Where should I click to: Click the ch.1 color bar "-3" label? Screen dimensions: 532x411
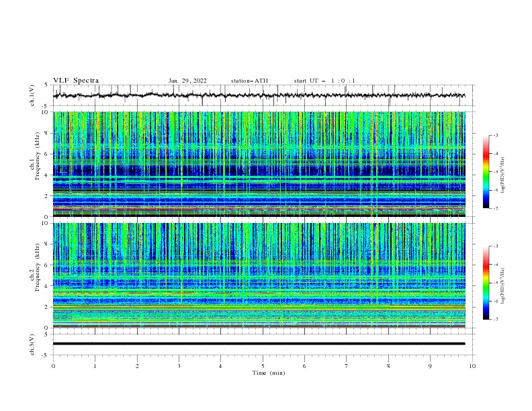tap(495, 135)
